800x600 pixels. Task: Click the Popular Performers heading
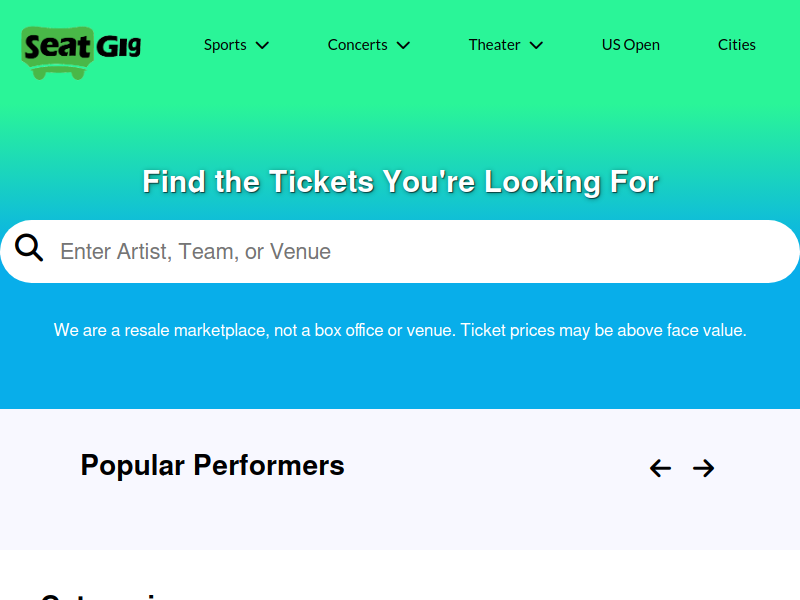click(x=212, y=465)
